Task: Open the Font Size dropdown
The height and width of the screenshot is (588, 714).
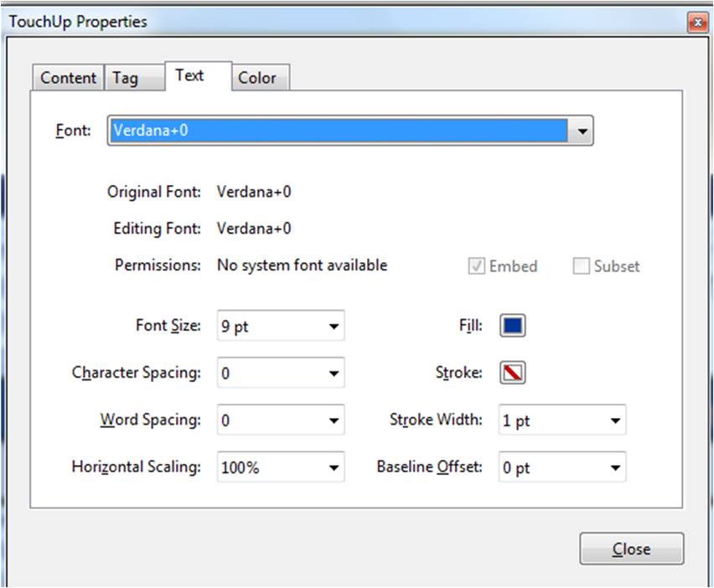Action: (x=334, y=327)
